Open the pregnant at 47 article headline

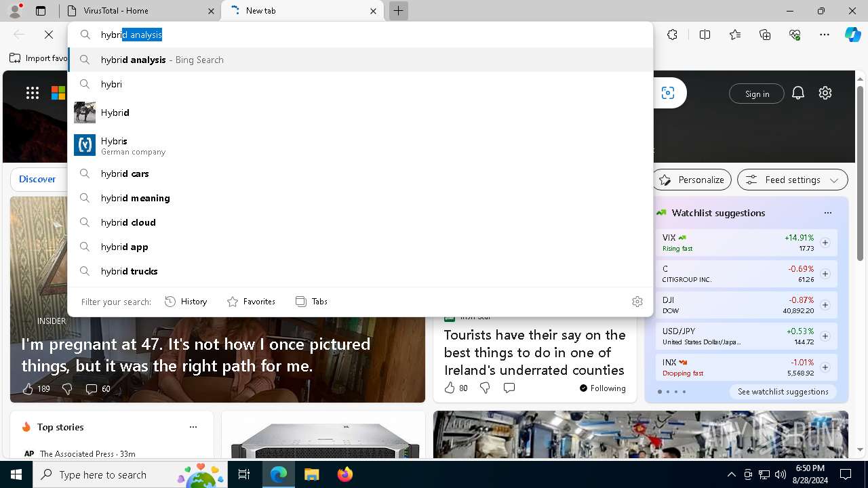[x=196, y=355]
